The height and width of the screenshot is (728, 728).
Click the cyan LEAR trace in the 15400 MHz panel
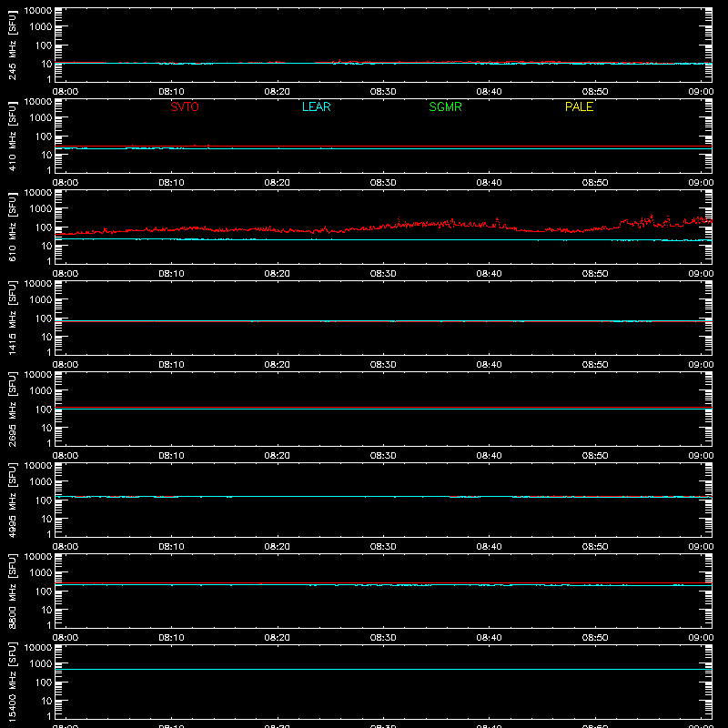point(383,669)
